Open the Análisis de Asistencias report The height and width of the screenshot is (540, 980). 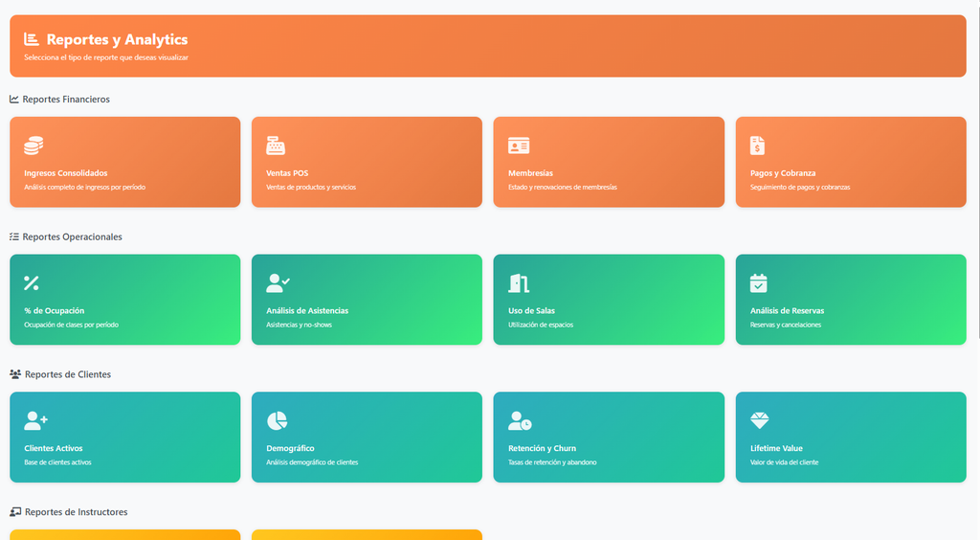point(367,300)
